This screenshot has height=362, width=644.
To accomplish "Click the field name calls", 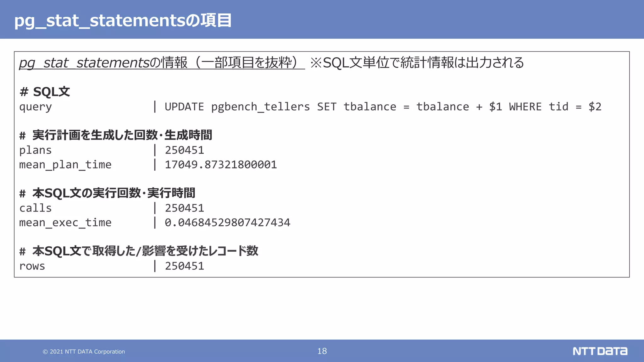I will 36,208.
